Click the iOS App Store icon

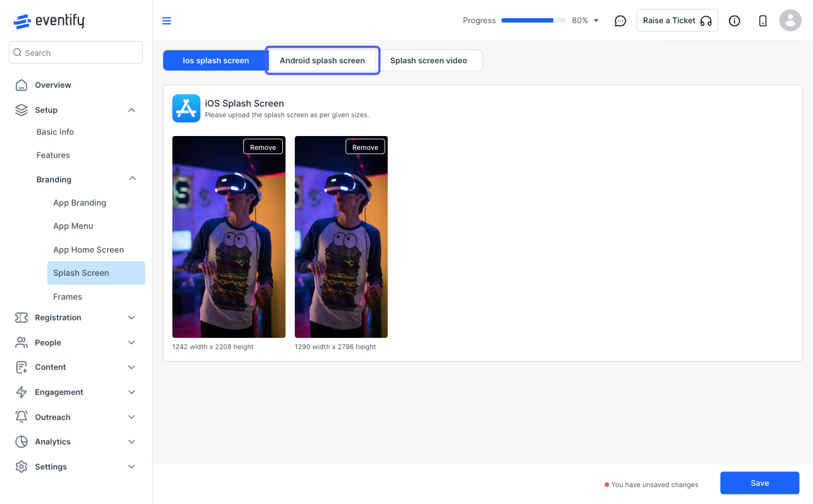click(x=186, y=108)
